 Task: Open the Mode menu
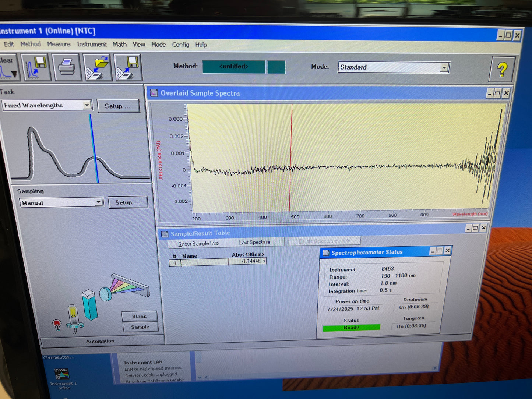159,45
